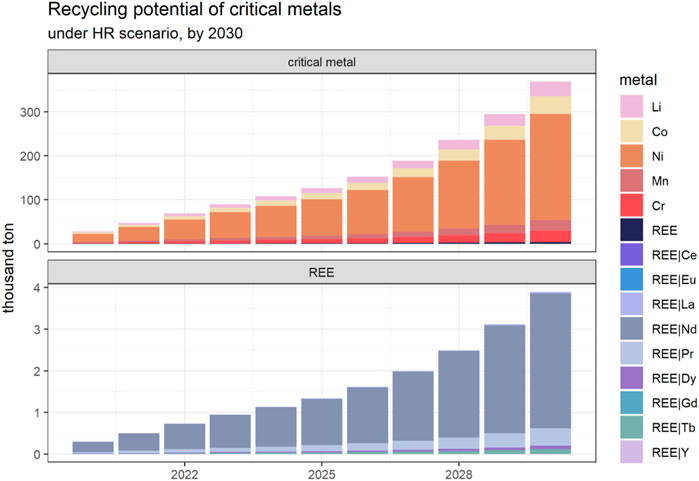This screenshot has height=481, width=699.
Task: Click the dark navy REE legend swatch
Action: click(631, 230)
